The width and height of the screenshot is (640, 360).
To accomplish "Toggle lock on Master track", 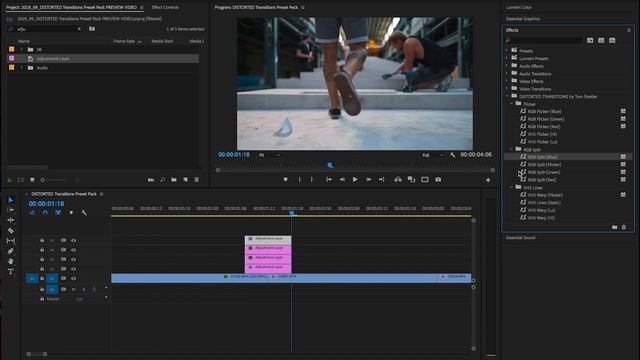I will (x=42, y=299).
